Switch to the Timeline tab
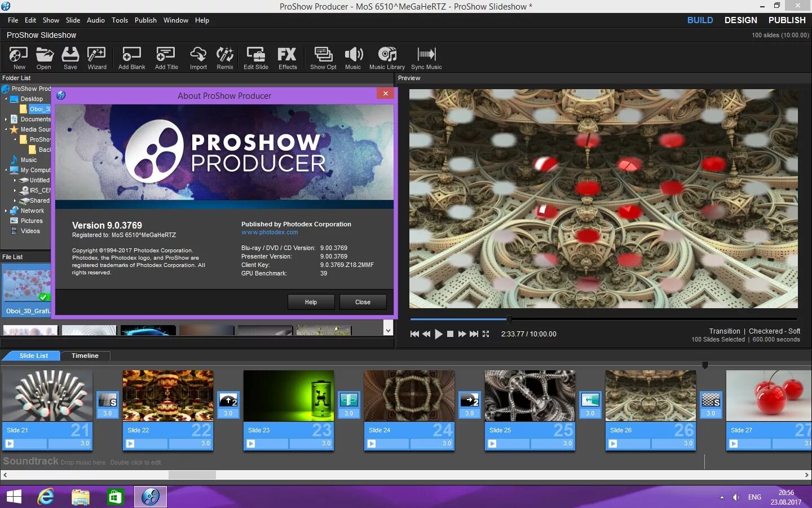The height and width of the screenshot is (508, 812). tap(85, 356)
